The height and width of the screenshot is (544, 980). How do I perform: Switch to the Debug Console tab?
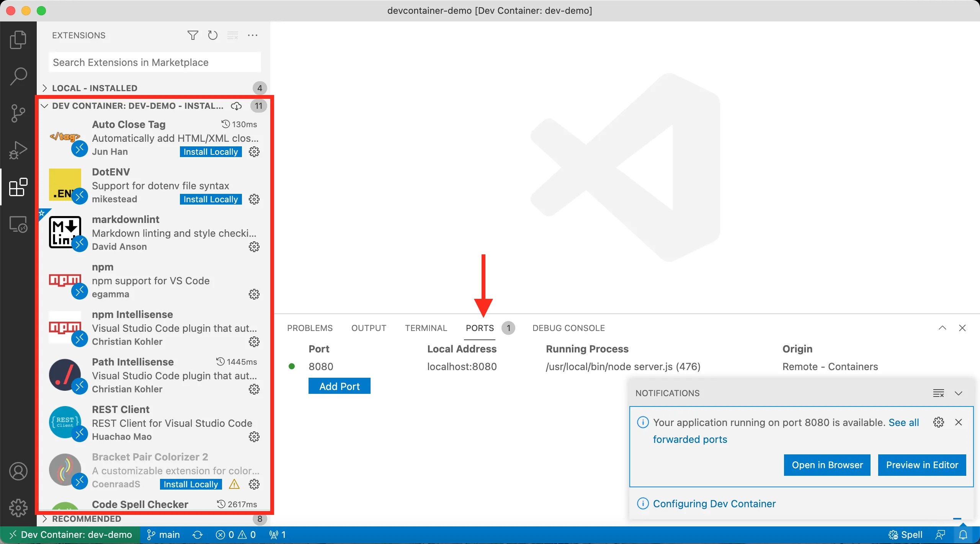pyautogui.click(x=568, y=328)
